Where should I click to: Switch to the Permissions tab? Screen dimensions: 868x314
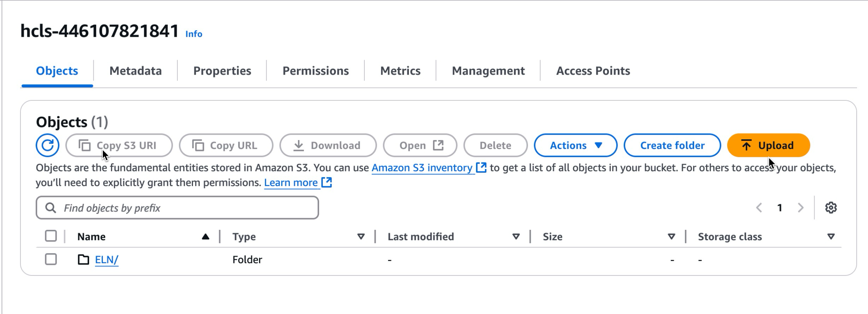point(315,71)
